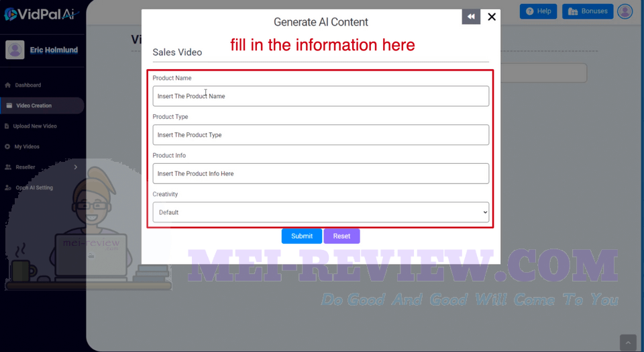The image size is (644, 352).
Task: Click Eric Holmlund's sidebar profile picture
Action: click(x=15, y=50)
